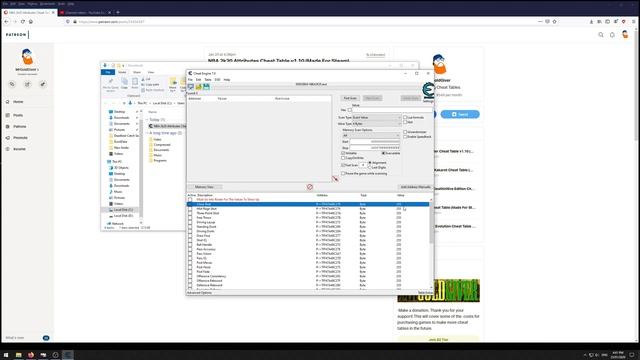Enable the Lua formula checkbox
Screen dimensions: 640x360
405,117
